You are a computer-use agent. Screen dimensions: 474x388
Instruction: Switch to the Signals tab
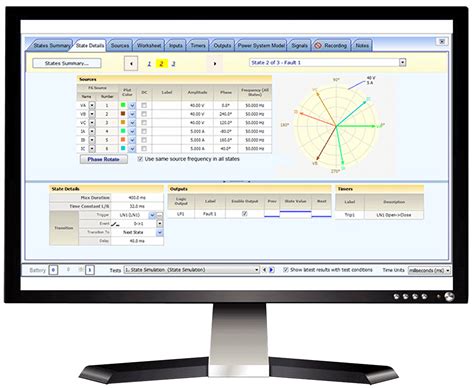(x=299, y=46)
